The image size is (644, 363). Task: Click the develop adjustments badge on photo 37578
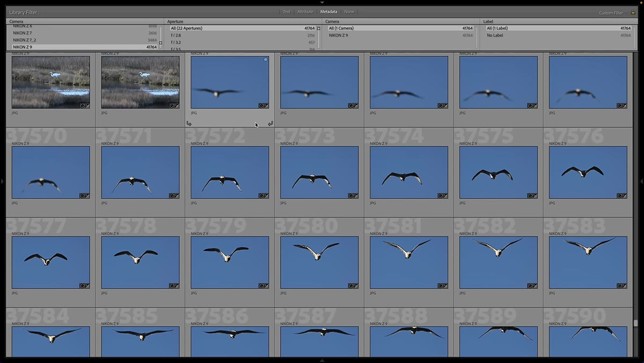pos(177,286)
